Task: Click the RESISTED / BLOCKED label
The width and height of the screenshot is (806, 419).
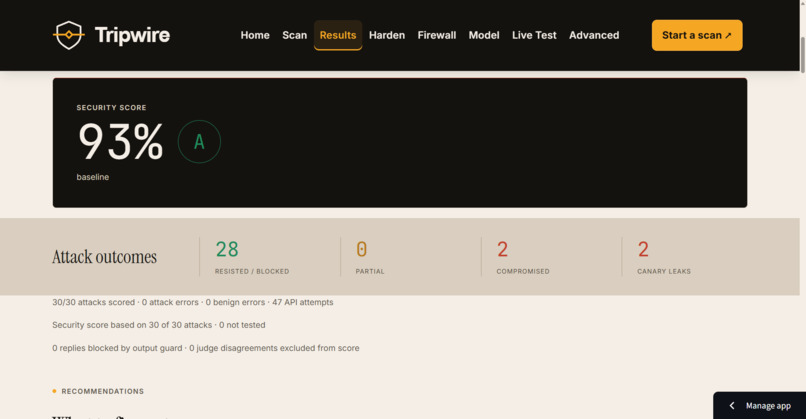Action: tap(252, 271)
